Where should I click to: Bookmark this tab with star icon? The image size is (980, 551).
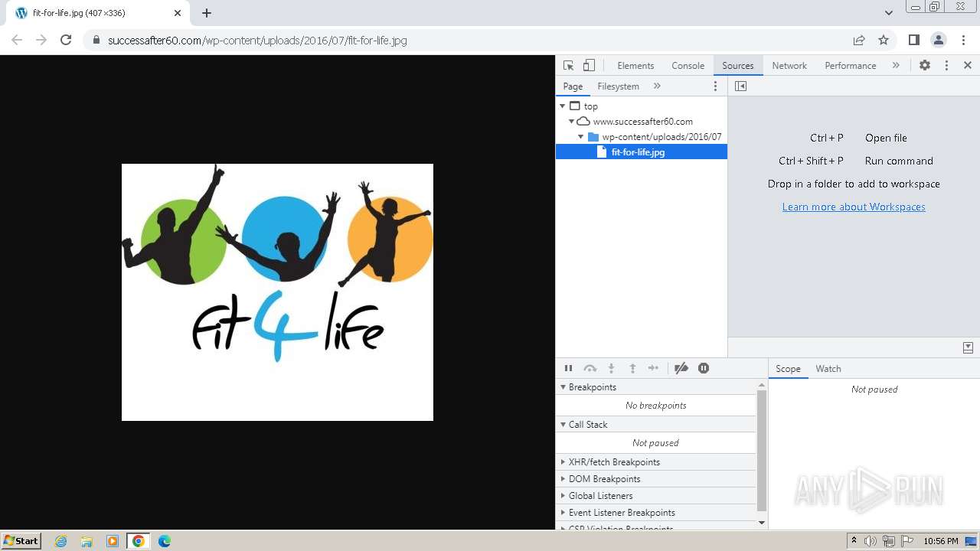tap(884, 40)
